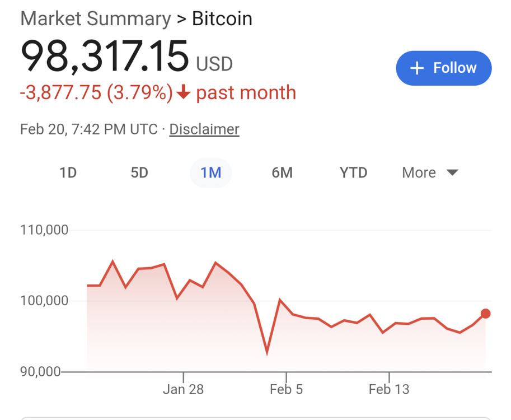Click the Jan 28 date axis label
Image resolution: width=511 pixels, height=420 pixels.
pyautogui.click(x=183, y=389)
